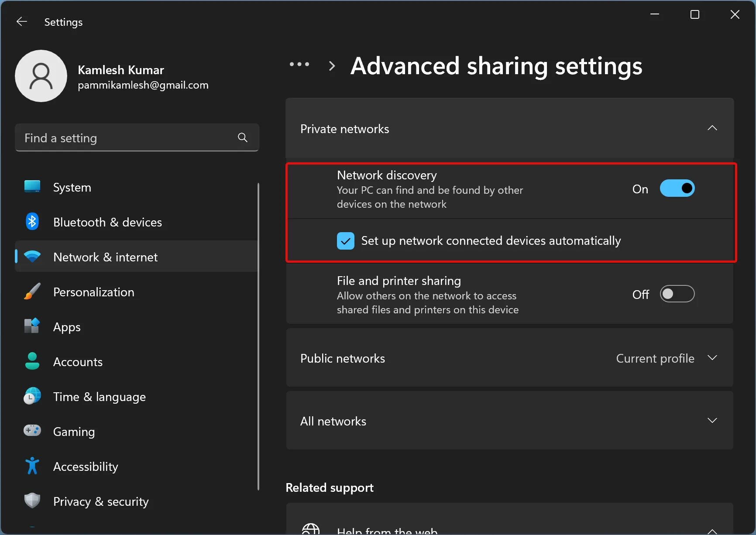Click the System monitor icon in sidebar

pyautogui.click(x=32, y=187)
